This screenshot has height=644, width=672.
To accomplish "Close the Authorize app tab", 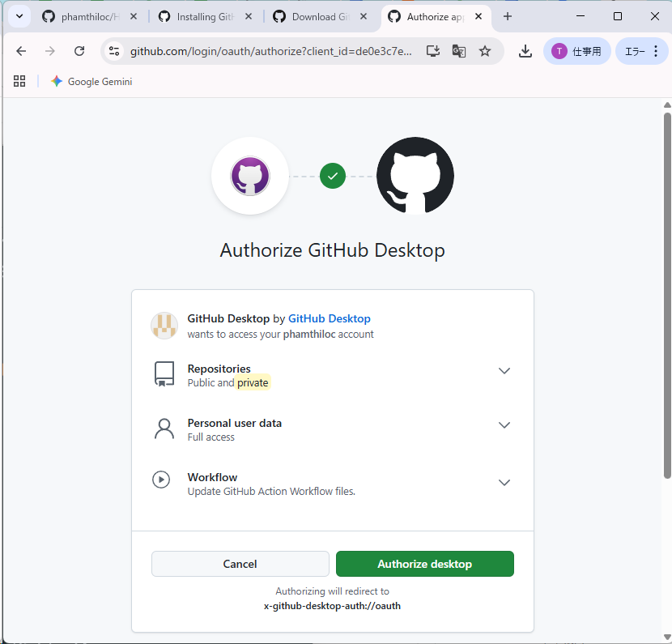I will coord(478,17).
